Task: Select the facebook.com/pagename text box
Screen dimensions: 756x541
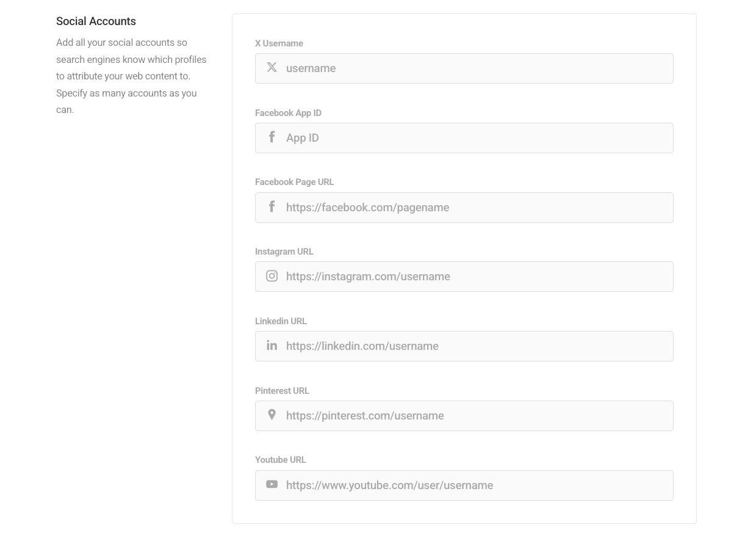Action: pyautogui.click(x=476, y=208)
